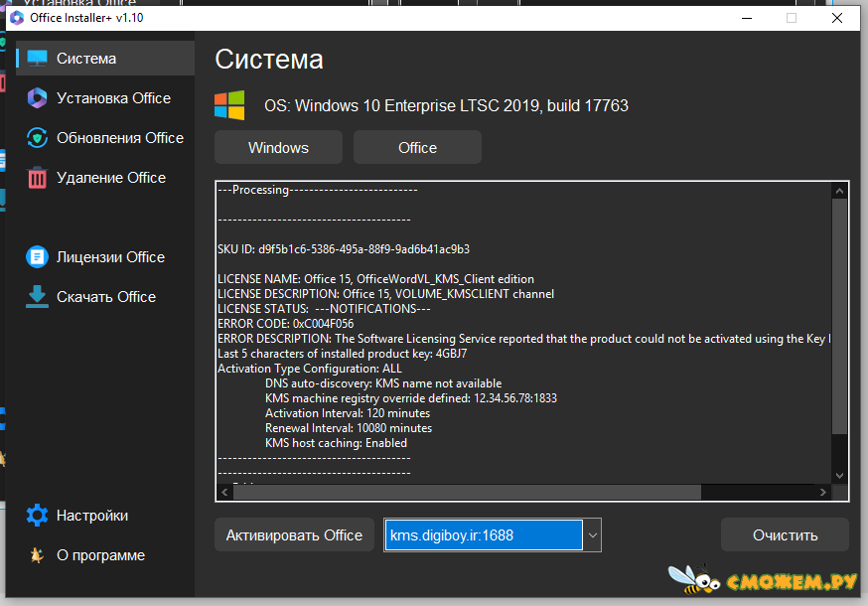Click the ---Processing--- header line

pyautogui.click(x=318, y=190)
